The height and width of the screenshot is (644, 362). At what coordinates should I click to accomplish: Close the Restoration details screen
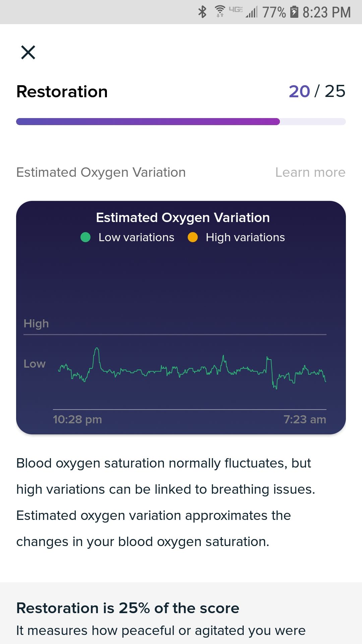(28, 52)
